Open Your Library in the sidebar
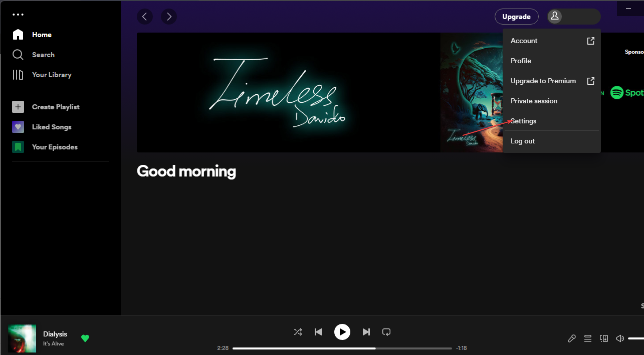The image size is (644, 355). coord(42,75)
